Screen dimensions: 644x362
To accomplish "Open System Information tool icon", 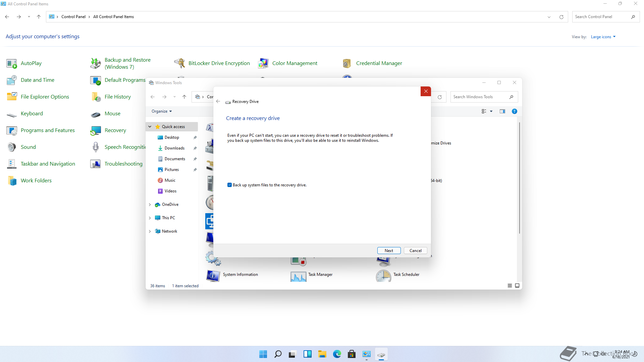I will (x=213, y=276).
